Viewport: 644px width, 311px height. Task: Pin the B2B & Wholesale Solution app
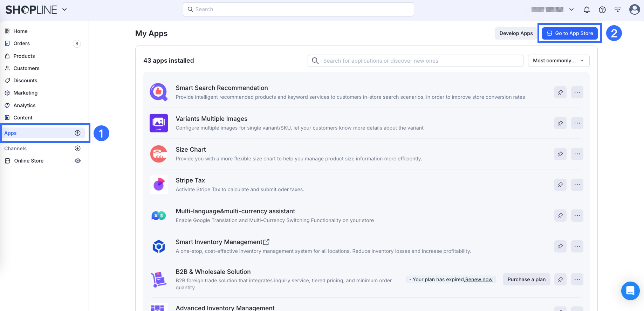click(x=560, y=279)
